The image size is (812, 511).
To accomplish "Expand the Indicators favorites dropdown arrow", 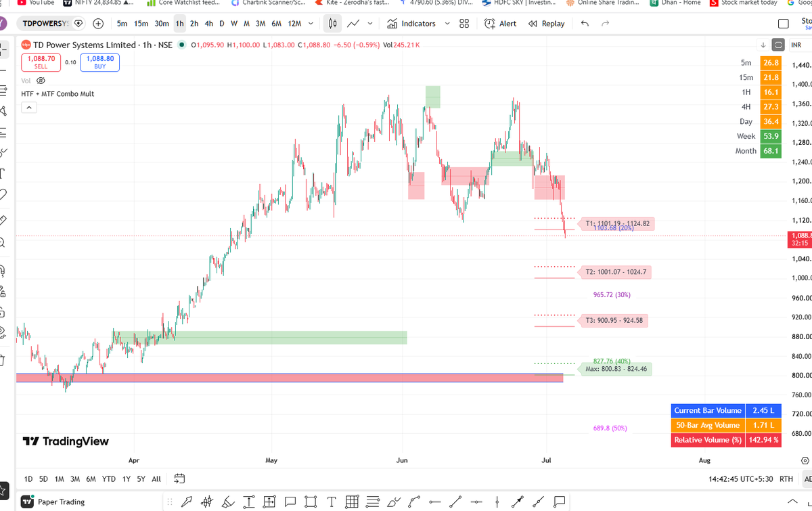I will point(447,24).
